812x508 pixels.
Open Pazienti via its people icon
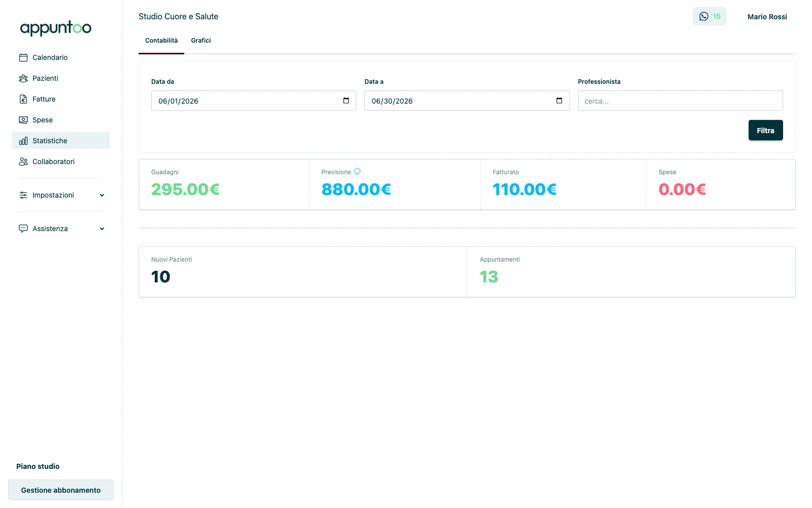[x=23, y=78]
